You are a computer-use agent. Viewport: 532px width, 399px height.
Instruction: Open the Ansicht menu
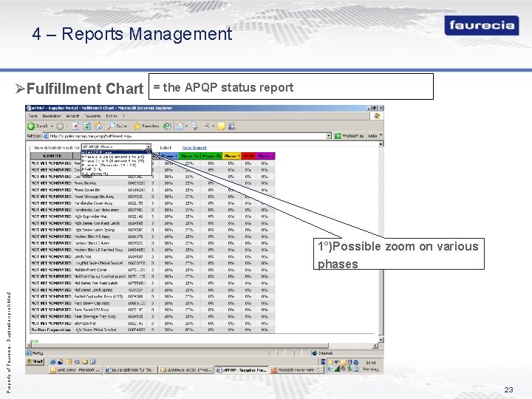point(72,116)
